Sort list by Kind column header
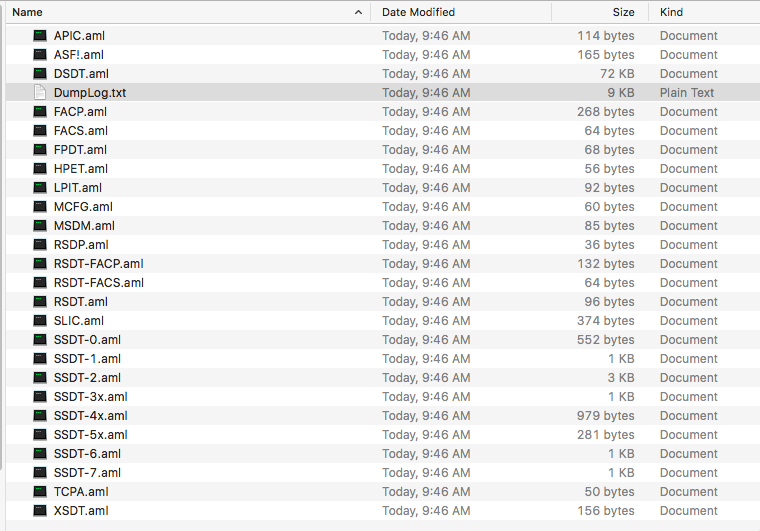The height and width of the screenshot is (531, 760). click(672, 13)
